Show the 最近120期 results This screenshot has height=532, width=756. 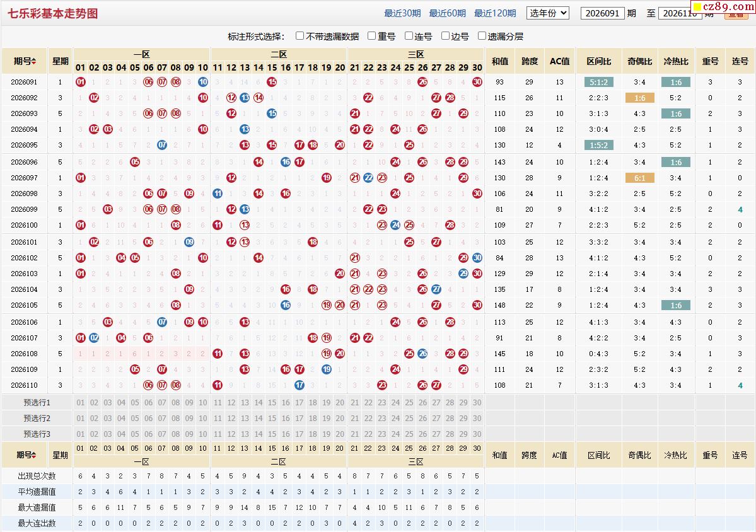pos(495,13)
